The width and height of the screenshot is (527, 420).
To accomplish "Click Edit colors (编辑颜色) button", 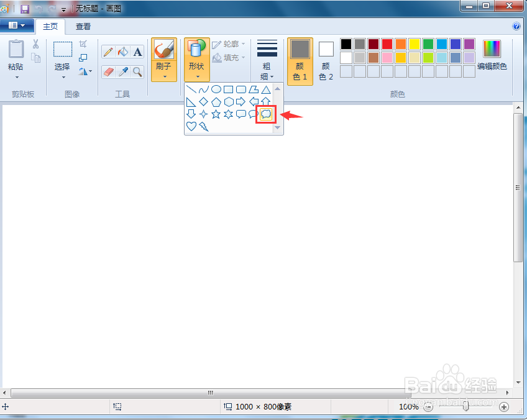I will pyautogui.click(x=492, y=55).
